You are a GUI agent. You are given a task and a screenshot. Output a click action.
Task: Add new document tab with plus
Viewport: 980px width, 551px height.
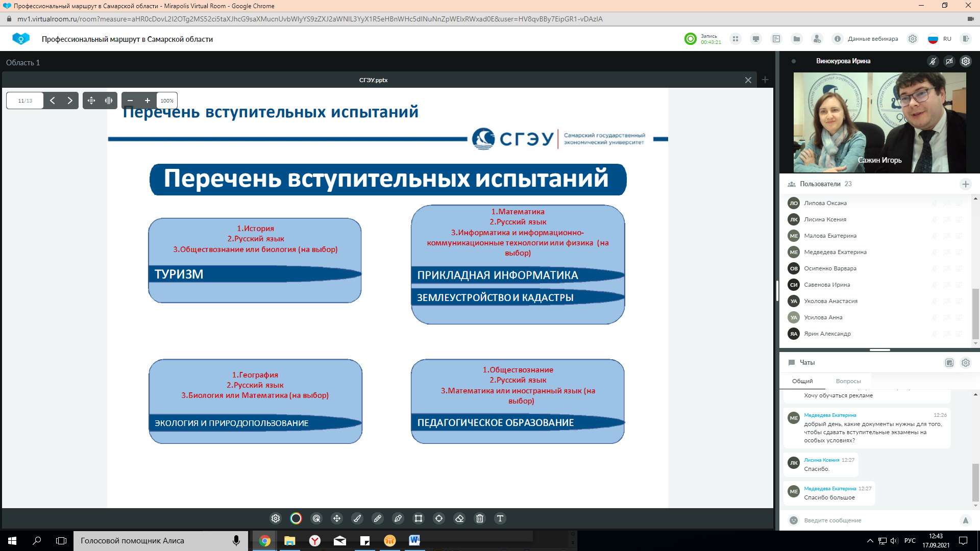pos(765,80)
